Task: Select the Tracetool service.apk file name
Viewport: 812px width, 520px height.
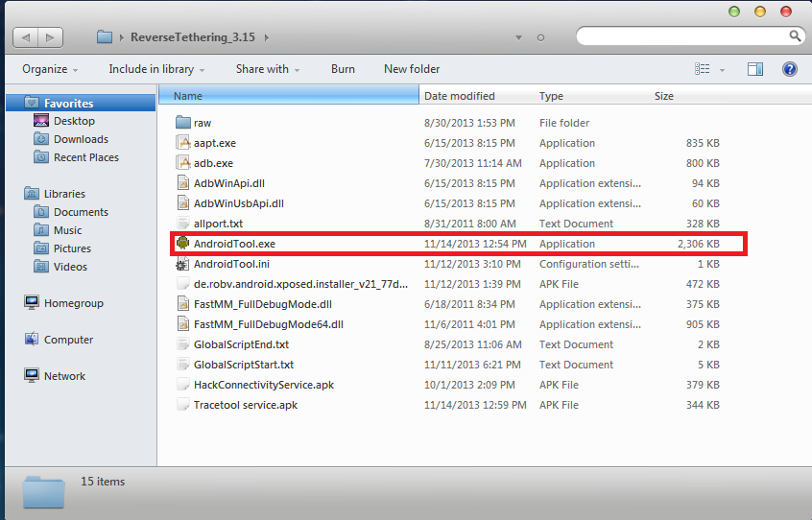Action: click(x=246, y=405)
